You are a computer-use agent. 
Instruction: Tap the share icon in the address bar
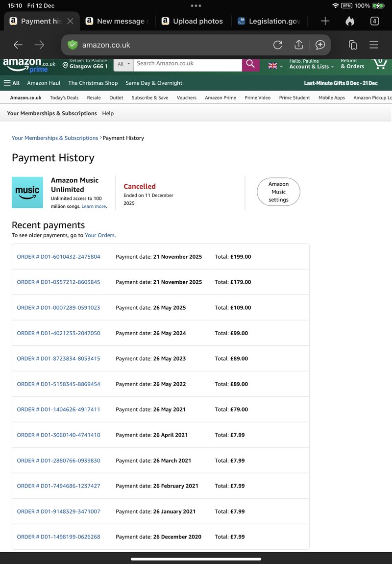click(x=299, y=45)
